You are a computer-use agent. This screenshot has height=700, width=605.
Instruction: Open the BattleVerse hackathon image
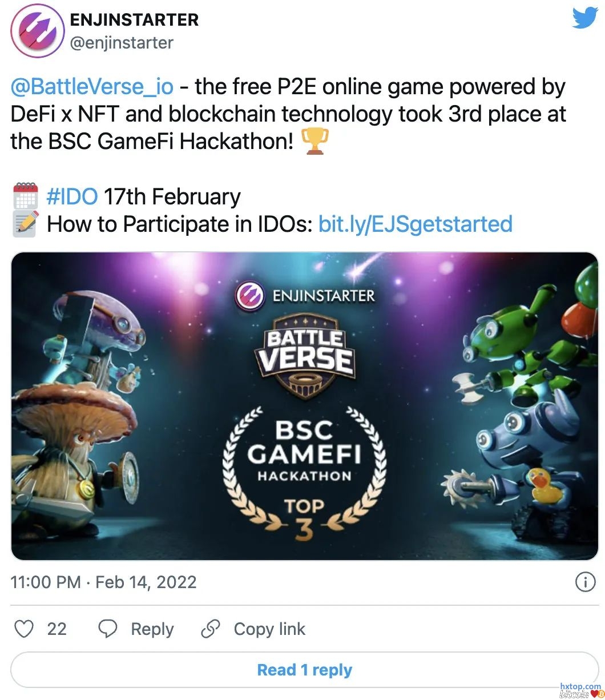coord(305,406)
